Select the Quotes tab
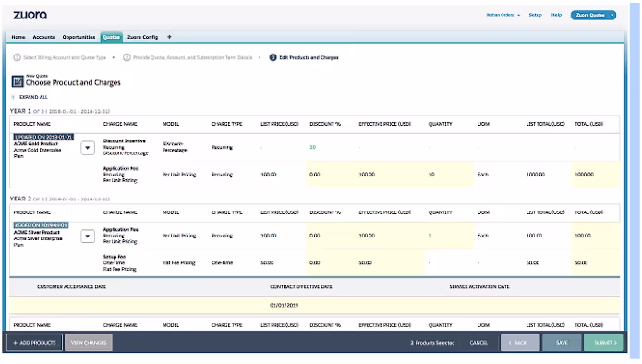 click(x=111, y=37)
